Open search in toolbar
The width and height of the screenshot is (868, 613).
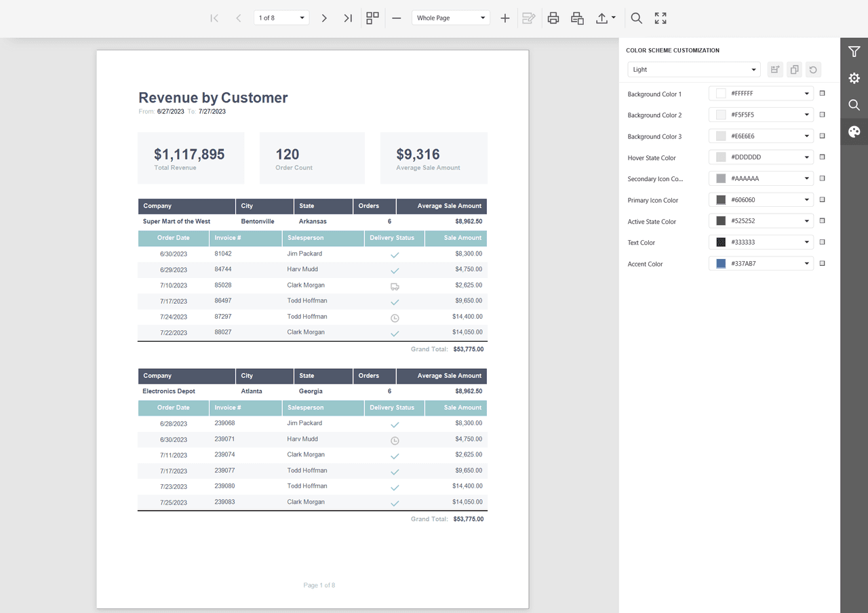636,18
